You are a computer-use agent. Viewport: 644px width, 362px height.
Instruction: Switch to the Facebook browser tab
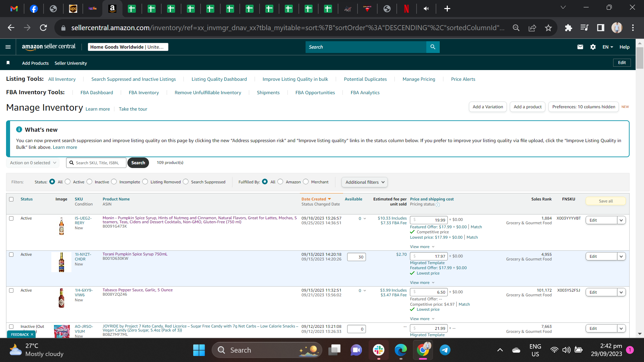[34, 9]
